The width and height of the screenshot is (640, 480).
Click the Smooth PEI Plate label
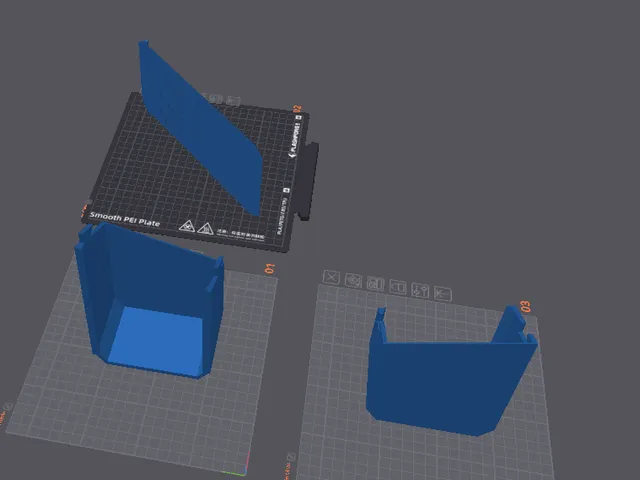(x=124, y=219)
